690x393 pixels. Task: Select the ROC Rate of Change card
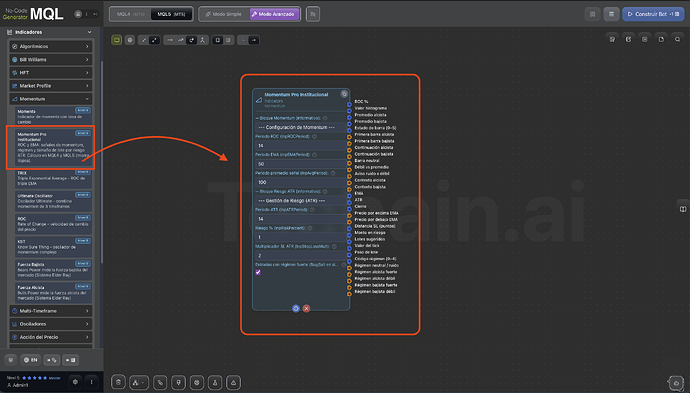[53, 224]
